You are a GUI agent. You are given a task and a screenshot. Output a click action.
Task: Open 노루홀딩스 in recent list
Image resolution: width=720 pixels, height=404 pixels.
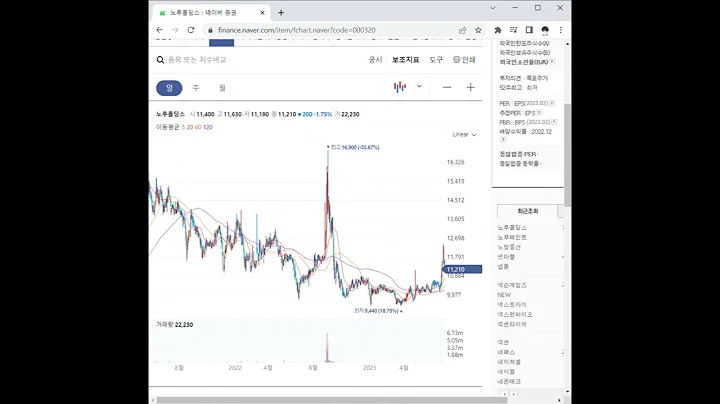point(512,228)
